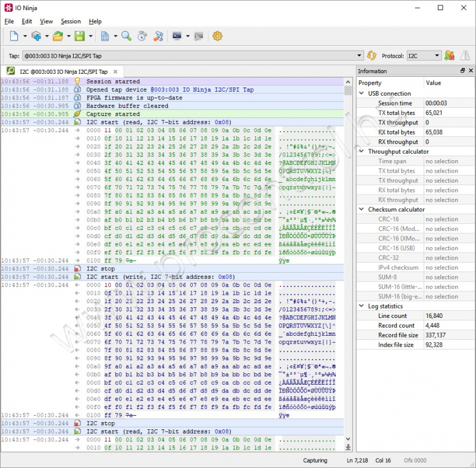The image size is (476, 468).
Task: Click the log scrollbar down arrow
Action: pos(348,439)
